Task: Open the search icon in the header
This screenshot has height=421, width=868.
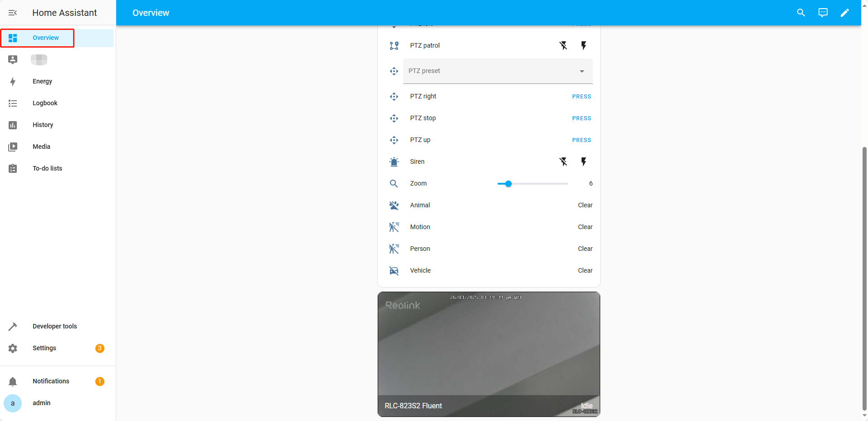Action: (801, 13)
